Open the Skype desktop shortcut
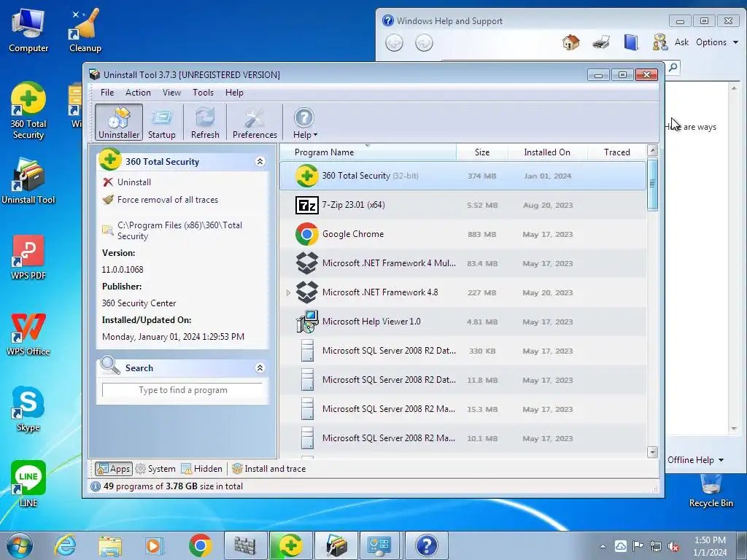The height and width of the screenshot is (560, 747). pyautogui.click(x=28, y=409)
